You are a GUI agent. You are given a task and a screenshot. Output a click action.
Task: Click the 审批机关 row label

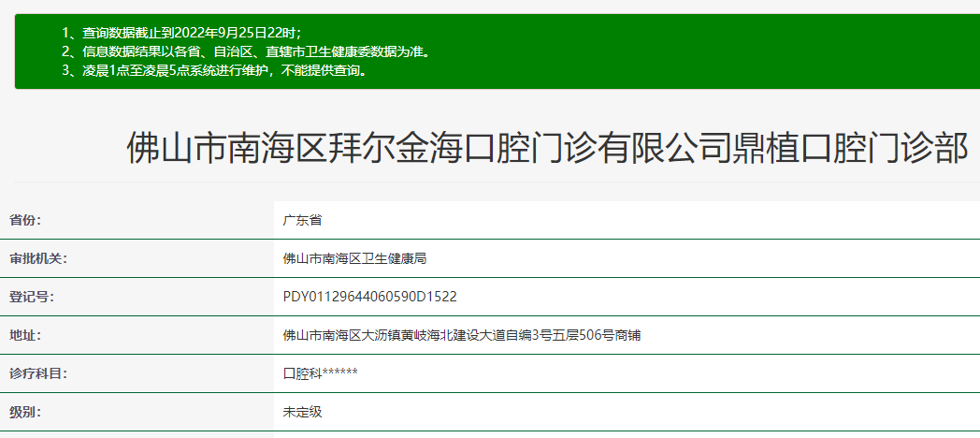pos(38,258)
